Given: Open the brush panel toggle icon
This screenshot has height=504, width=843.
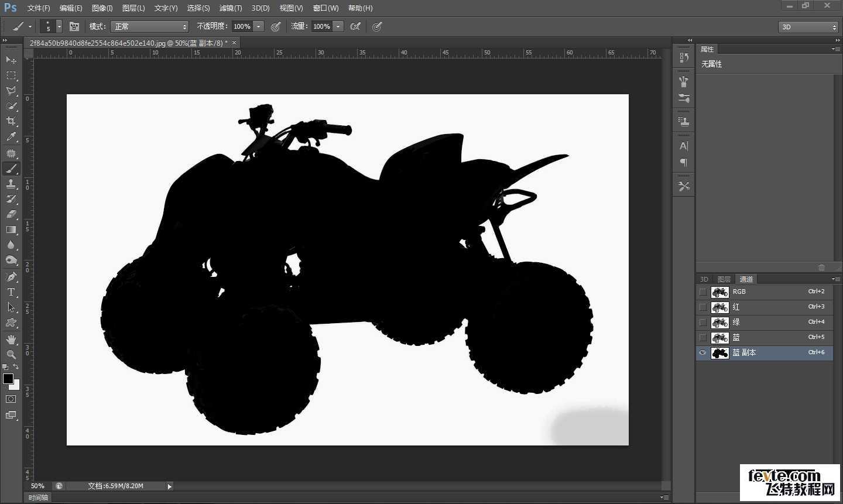Looking at the screenshot, I should pyautogui.click(x=74, y=26).
